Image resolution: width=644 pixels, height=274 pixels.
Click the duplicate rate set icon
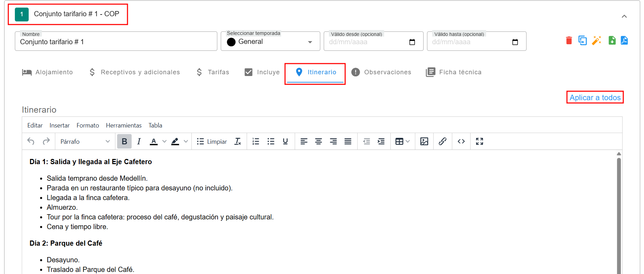tap(583, 40)
